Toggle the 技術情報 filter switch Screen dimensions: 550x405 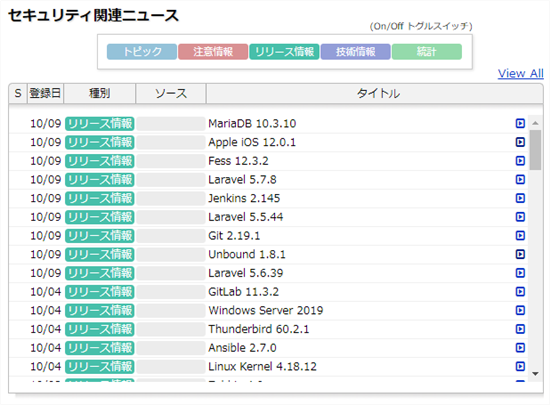(356, 52)
